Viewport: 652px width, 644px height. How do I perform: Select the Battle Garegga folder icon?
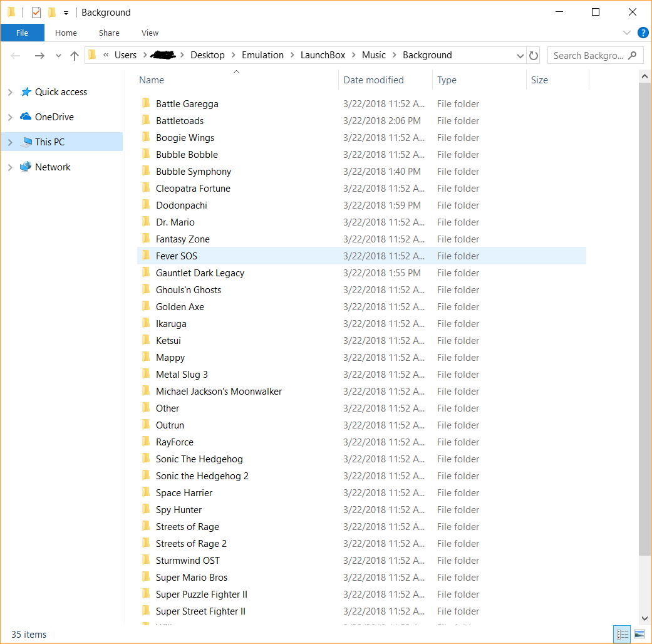click(x=146, y=103)
